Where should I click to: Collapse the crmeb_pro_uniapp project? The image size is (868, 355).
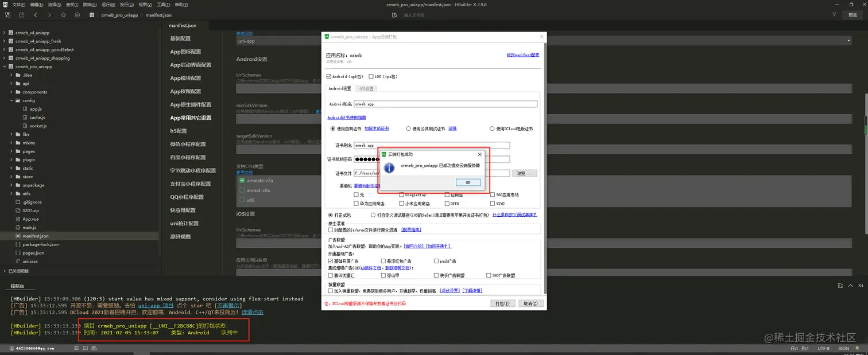(4, 67)
